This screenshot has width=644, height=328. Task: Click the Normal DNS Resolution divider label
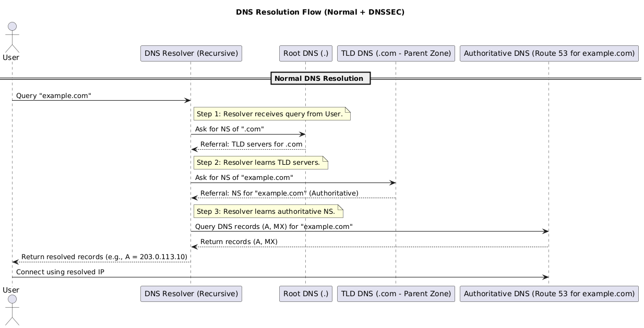click(320, 79)
